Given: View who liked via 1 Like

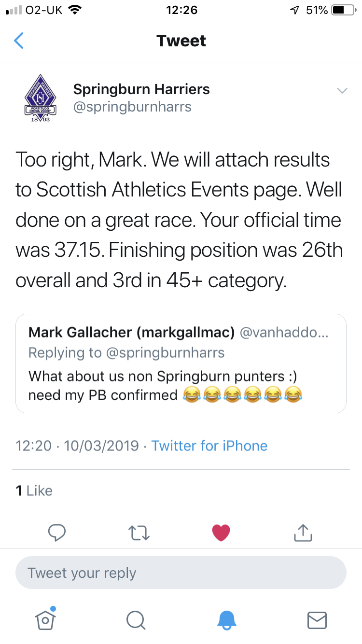Looking at the screenshot, I should tap(34, 490).
